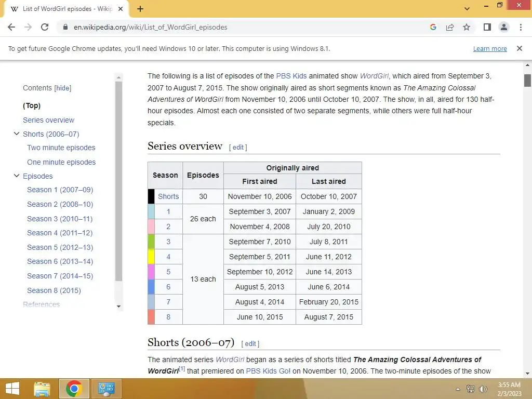This screenshot has height=399, width=532.
Task: Jump to Season 7 (2014–15)
Action: pyautogui.click(x=60, y=276)
